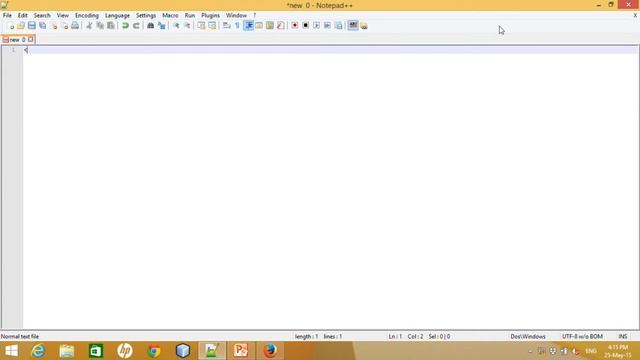Click the Replace toolbar icon

click(x=162, y=26)
